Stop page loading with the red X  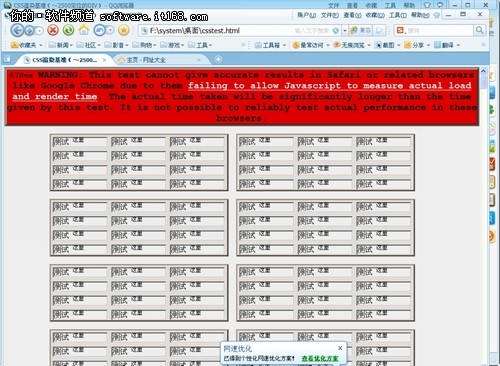[x=53, y=30]
